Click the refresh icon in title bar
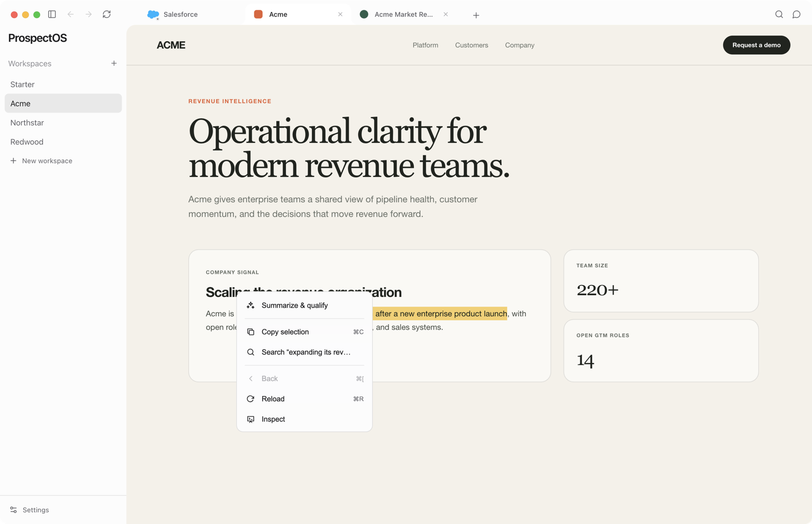 point(107,14)
